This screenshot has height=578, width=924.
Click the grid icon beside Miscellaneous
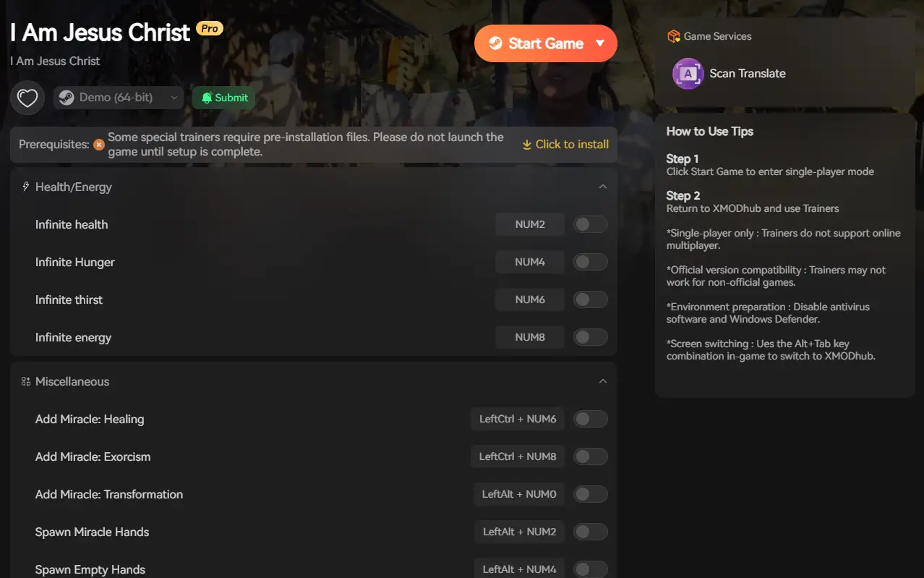(x=25, y=381)
